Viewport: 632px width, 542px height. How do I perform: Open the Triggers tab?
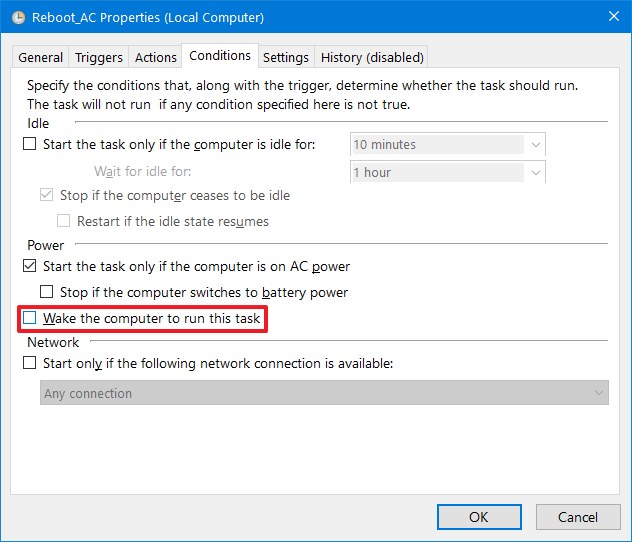click(99, 57)
